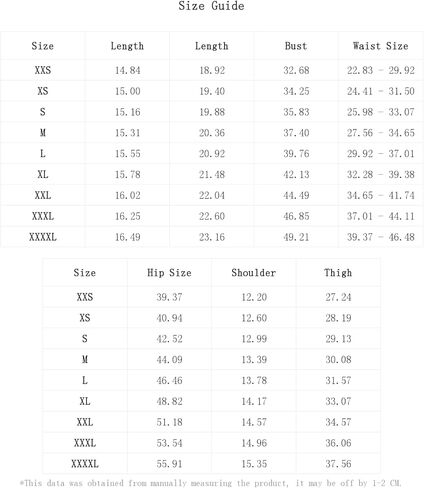Click the Size Guide title
Image resolution: width=424 pixels, height=488 pixels.
(211, 6)
